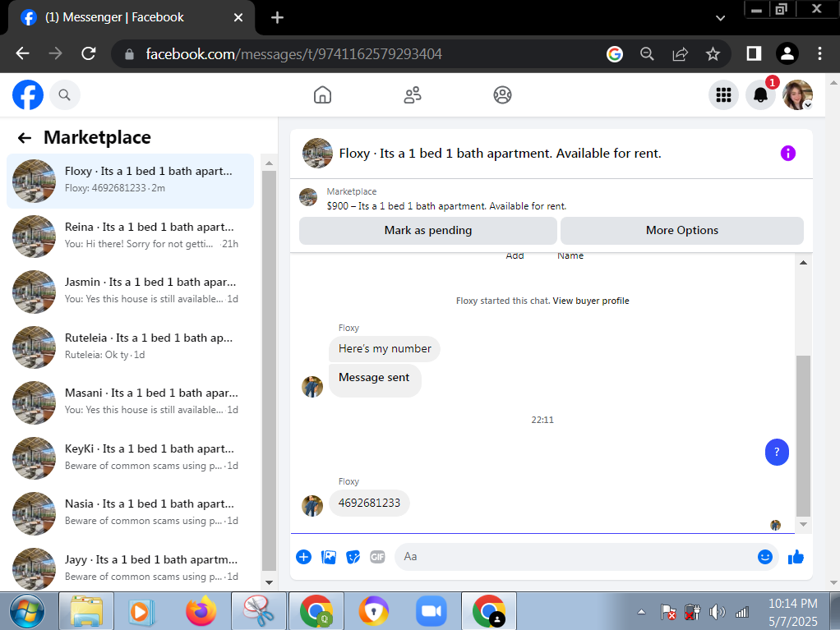Show hidden system tray icons
The height and width of the screenshot is (630, 840).
click(641, 612)
